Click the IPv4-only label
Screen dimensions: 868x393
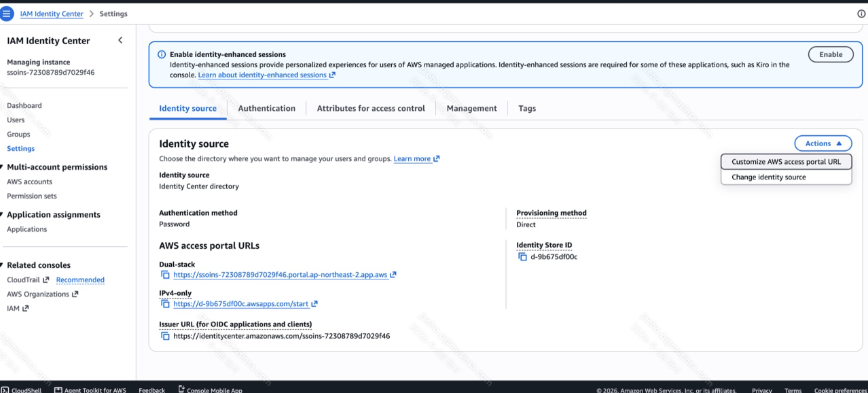click(175, 293)
